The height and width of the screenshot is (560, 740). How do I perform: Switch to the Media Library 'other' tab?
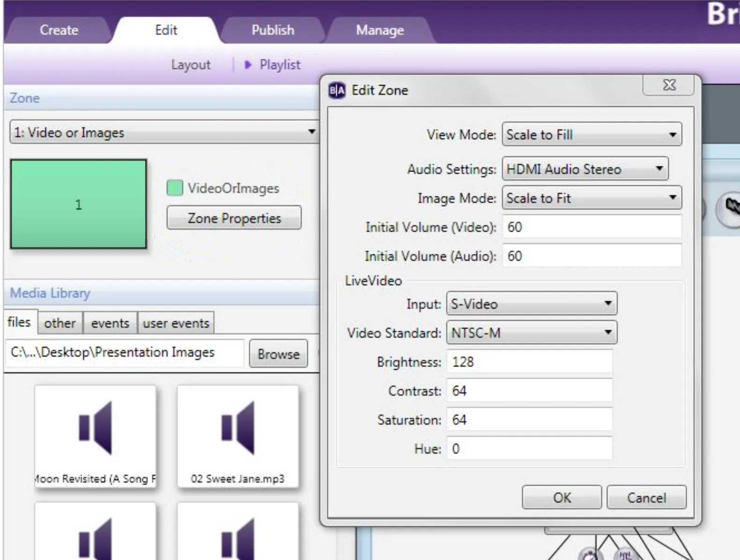[x=60, y=323]
